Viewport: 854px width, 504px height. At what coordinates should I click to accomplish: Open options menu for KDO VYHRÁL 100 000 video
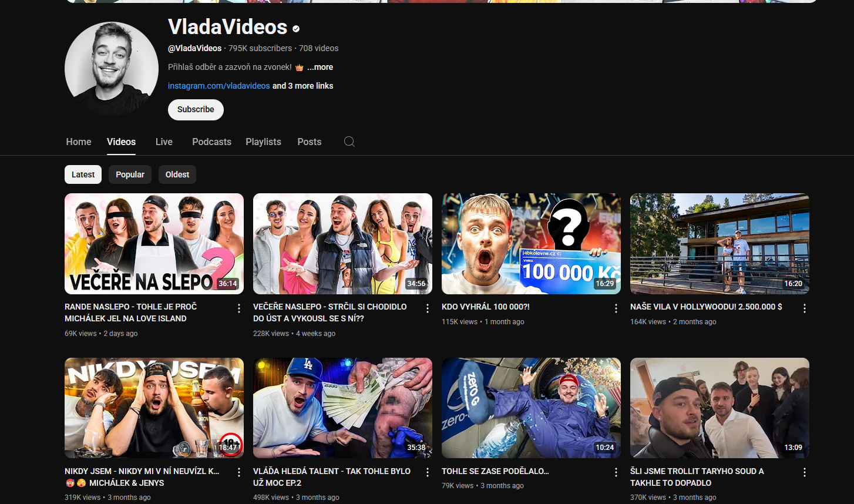616,308
